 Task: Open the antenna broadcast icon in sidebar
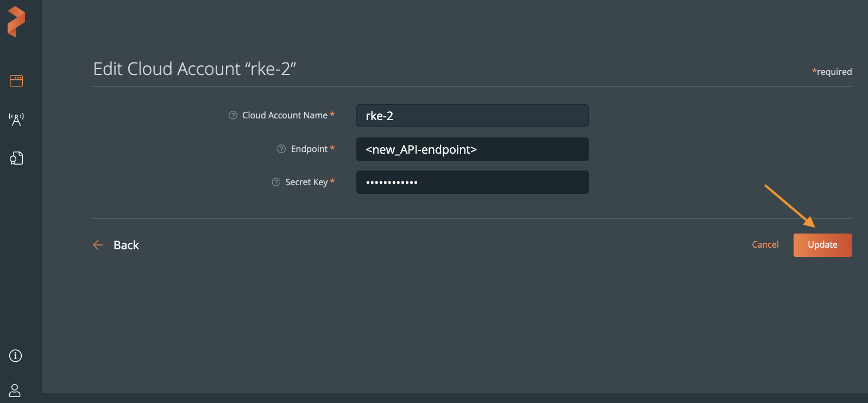point(16,119)
